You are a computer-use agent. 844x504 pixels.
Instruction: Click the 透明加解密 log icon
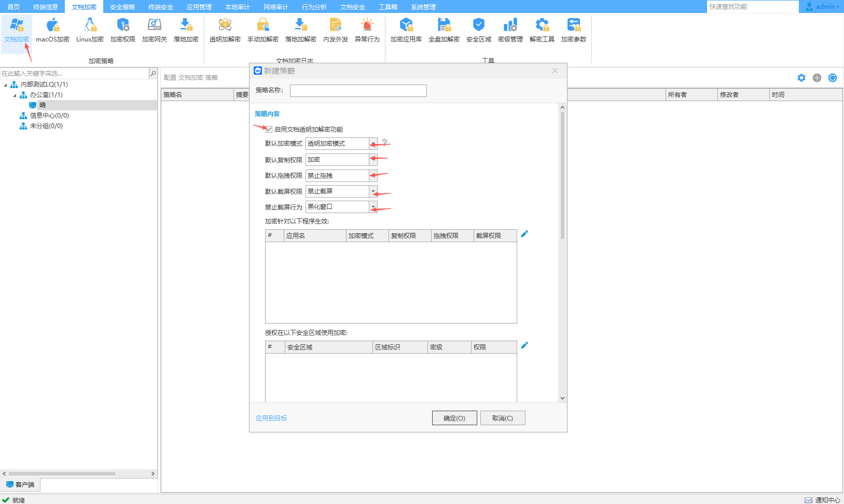click(225, 30)
